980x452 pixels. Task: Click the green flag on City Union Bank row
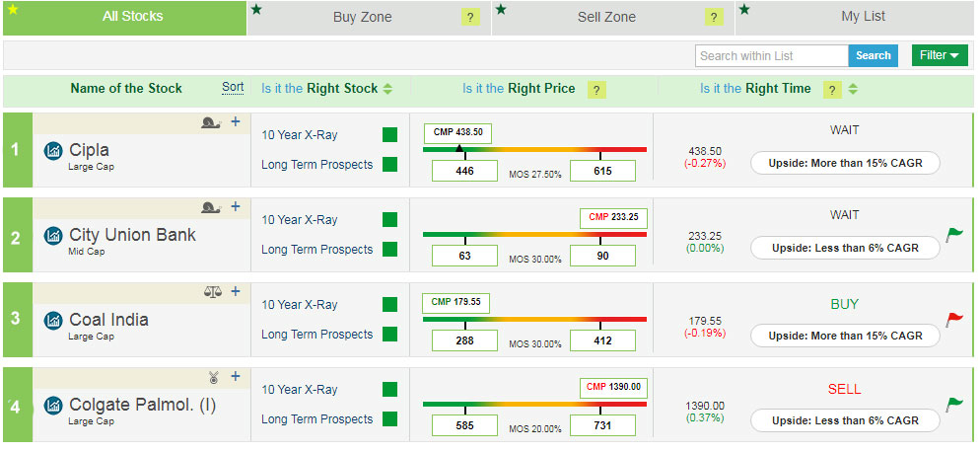953,235
